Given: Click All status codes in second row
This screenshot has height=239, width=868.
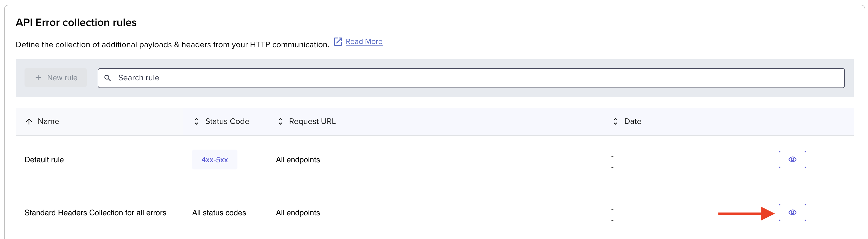Looking at the screenshot, I should [219, 213].
